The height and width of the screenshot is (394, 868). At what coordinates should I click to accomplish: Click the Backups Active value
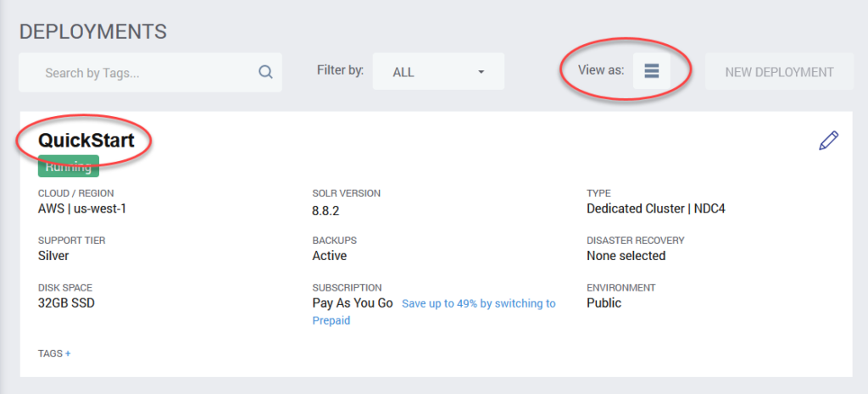[x=330, y=256]
